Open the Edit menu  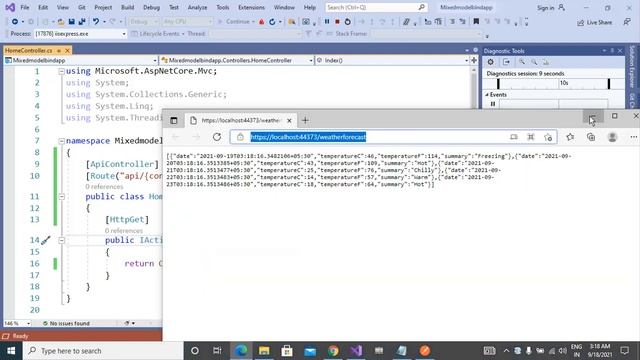click(x=43, y=7)
